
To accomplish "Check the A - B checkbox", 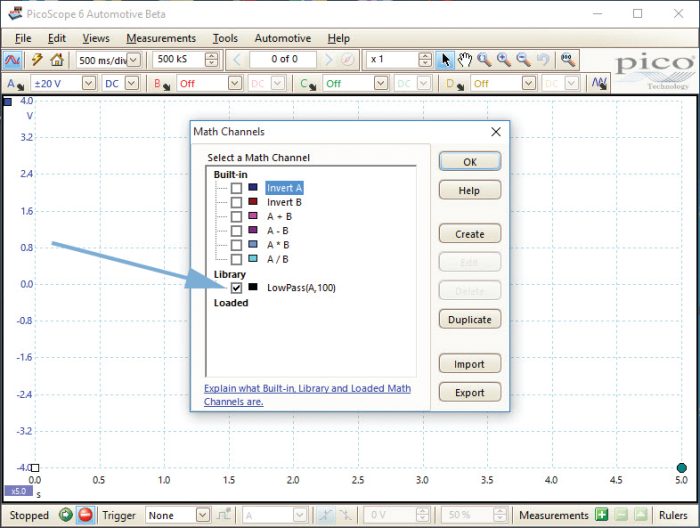I will click(x=236, y=231).
